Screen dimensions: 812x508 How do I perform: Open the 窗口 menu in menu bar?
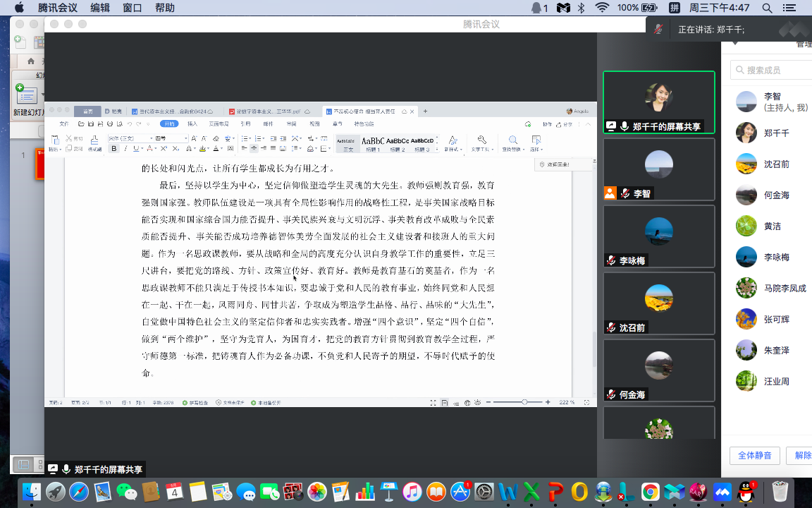click(132, 8)
